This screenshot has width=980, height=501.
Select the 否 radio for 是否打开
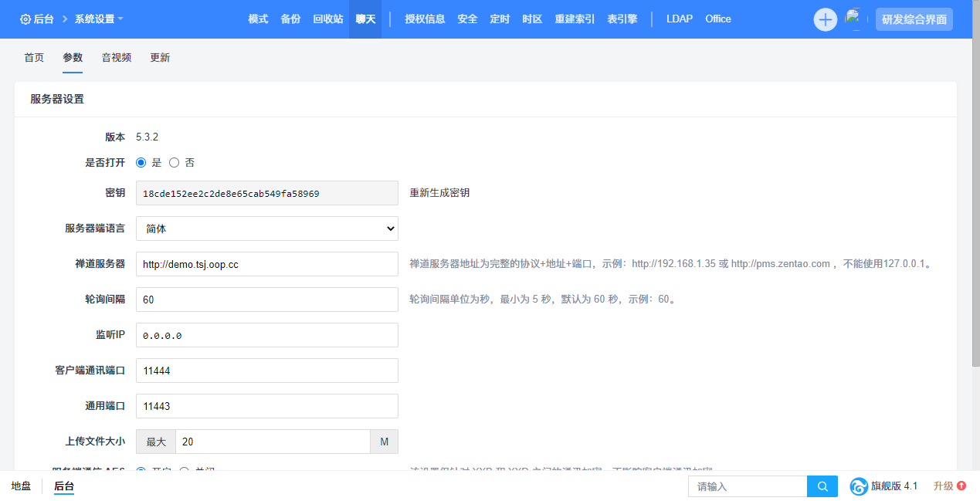pos(174,163)
